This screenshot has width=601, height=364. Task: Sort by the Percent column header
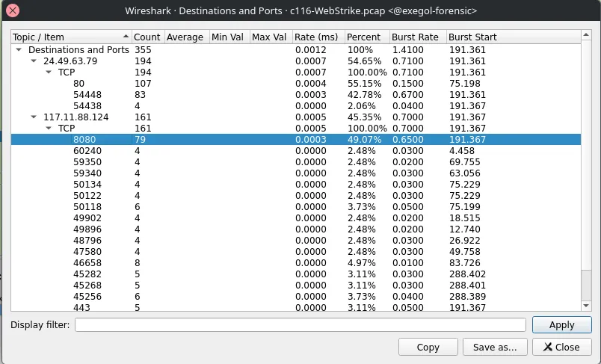[x=367, y=37]
